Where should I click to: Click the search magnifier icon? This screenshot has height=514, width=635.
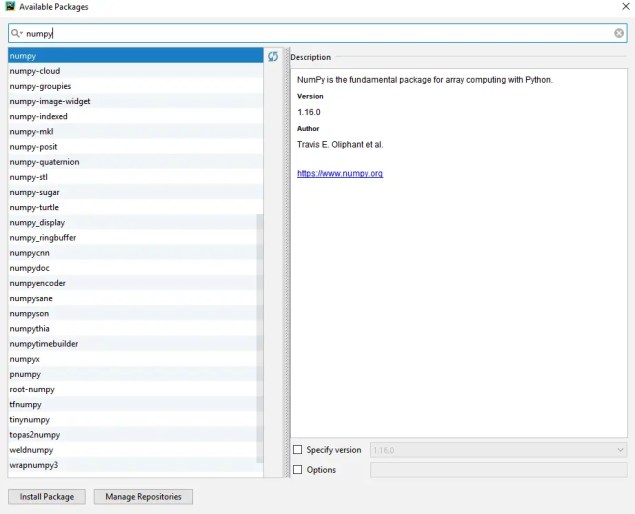tap(16, 33)
